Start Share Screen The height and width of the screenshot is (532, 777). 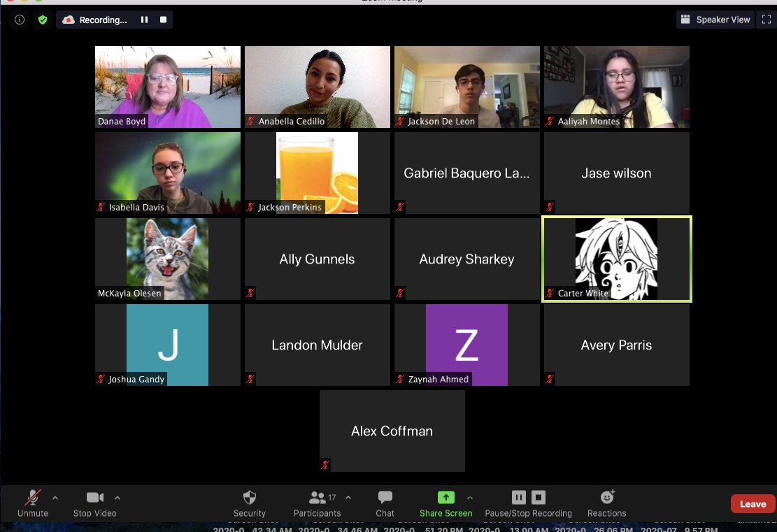(x=446, y=503)
